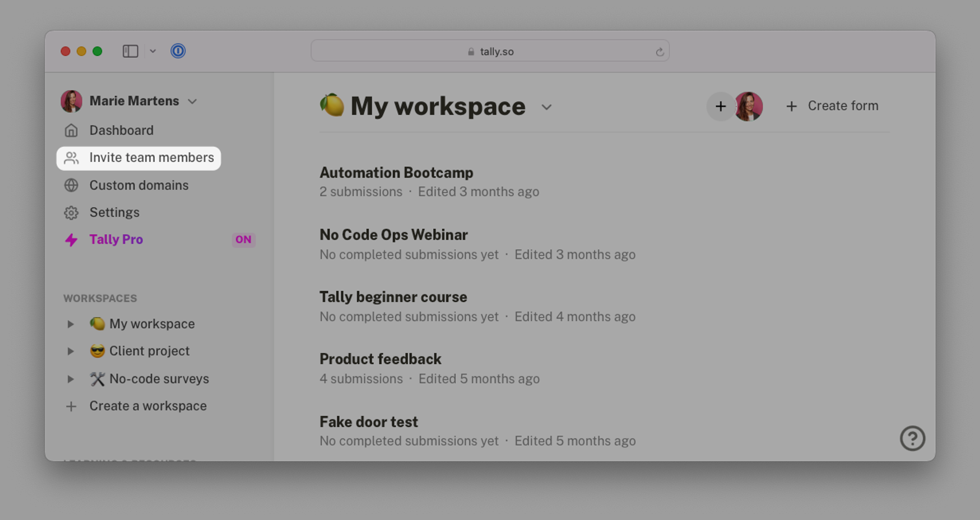Open Settings via the gear icon
This screenshot has height=520, width=980.
click(x=71, y=213)
